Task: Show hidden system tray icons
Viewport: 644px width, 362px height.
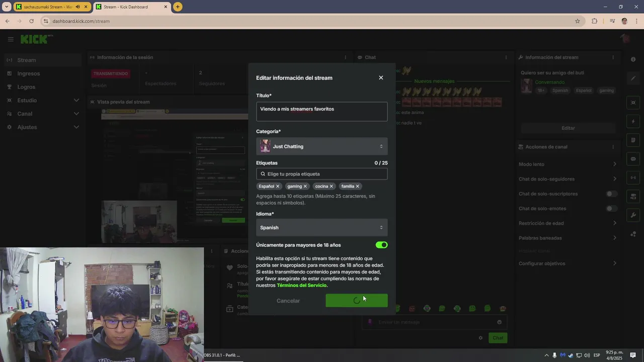Action: coord(546,355)
